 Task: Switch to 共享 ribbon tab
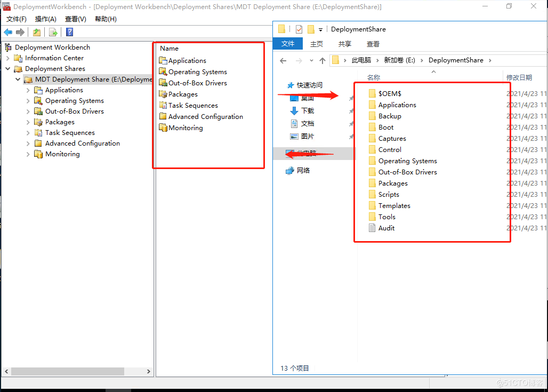pyautogui.click(x=344, y=44)
